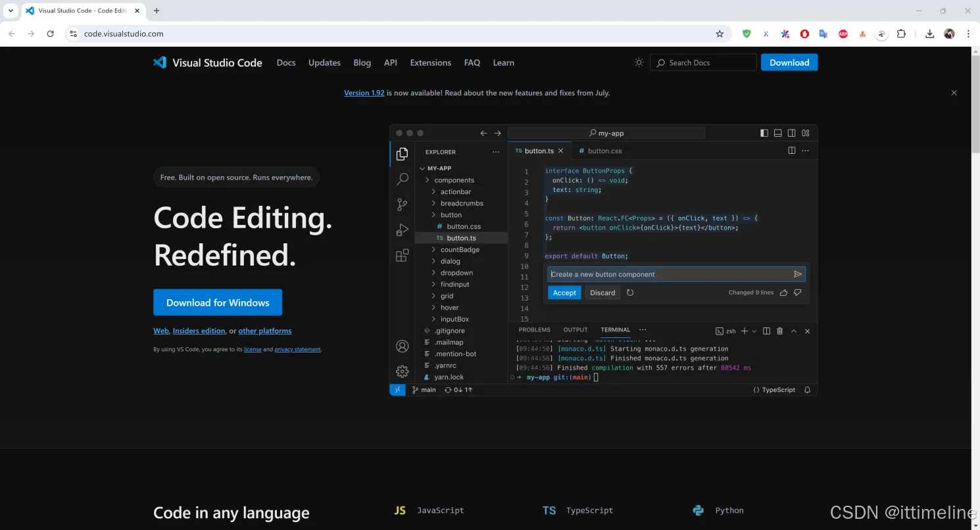
Task: Click the thumbs down feedback icon
Action: [798, 293]
